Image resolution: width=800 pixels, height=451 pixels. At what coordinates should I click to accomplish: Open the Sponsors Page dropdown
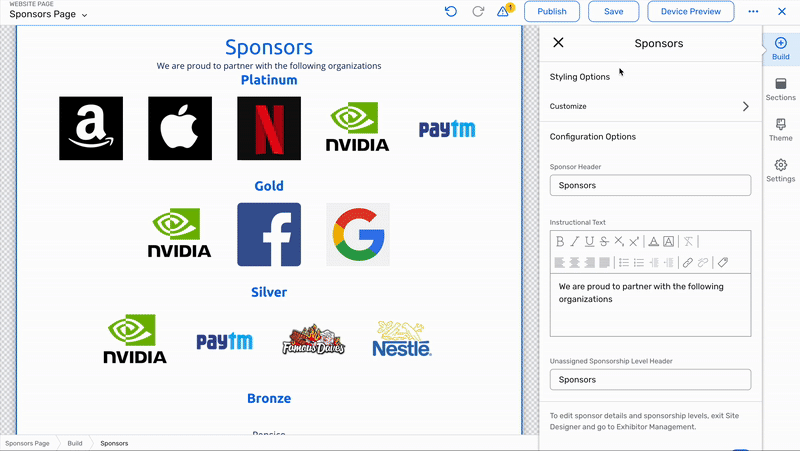(48, 14)
